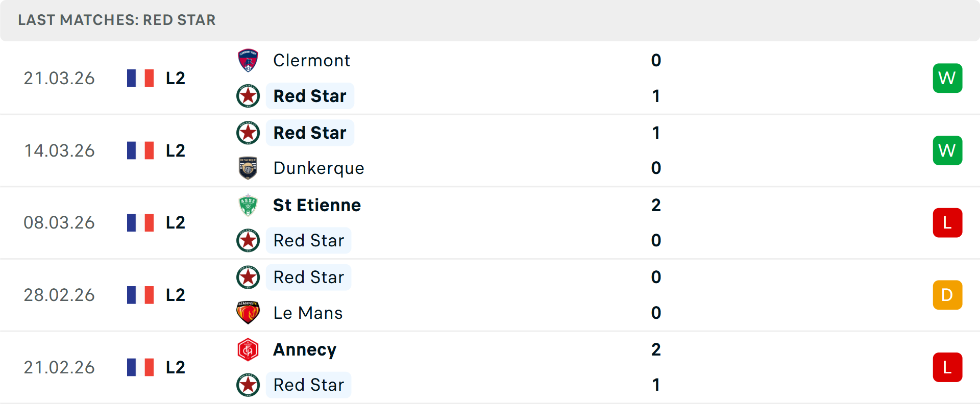Screen dimensions: 980x404
Task: Open the St Etienne team link
Action: pyautogui.click(x=316, y=205)
